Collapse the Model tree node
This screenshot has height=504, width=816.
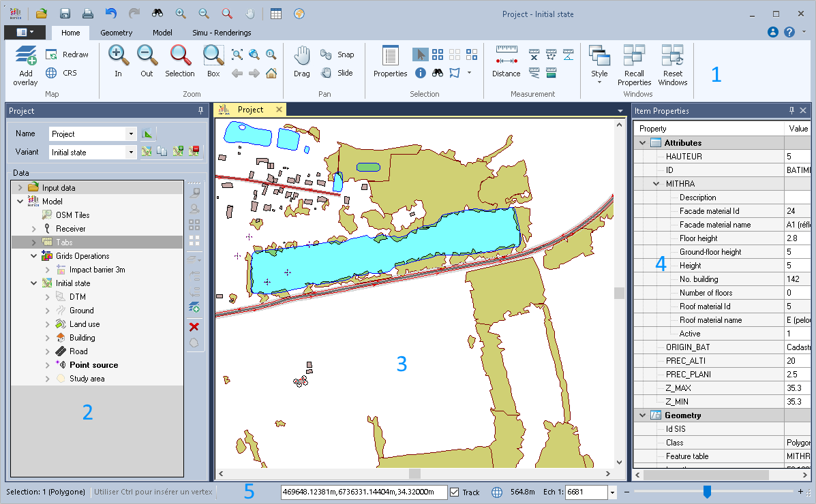[20, 202]
